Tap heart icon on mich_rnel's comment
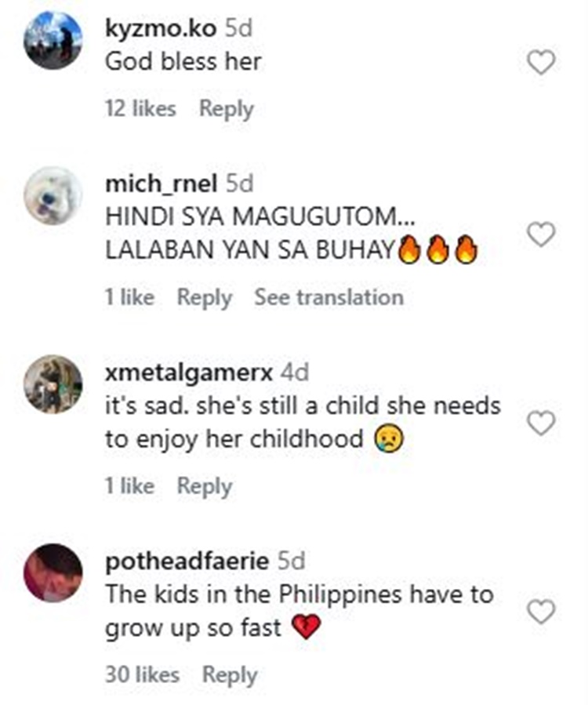The image size is (588, 705). click(541, 234)
